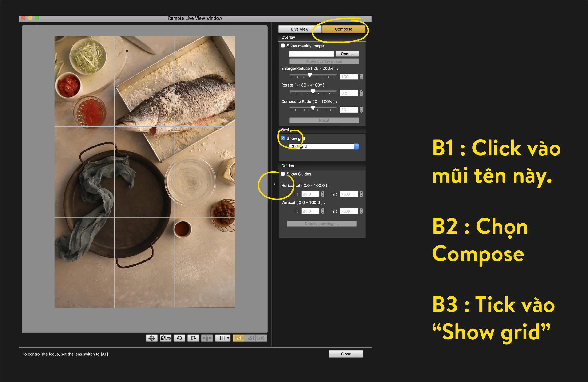Rotate the live view image counterclockwise
The height and width of the screenshot is (382, 588).
179,338
